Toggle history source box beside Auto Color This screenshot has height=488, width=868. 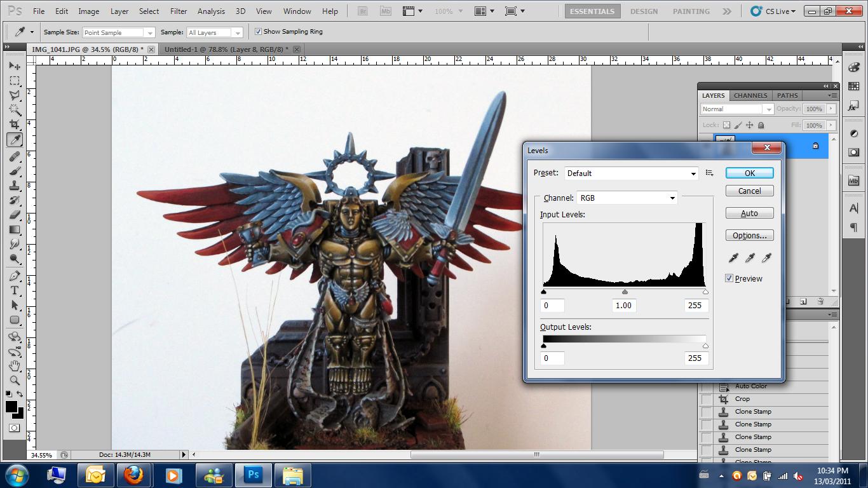[706, 386]
